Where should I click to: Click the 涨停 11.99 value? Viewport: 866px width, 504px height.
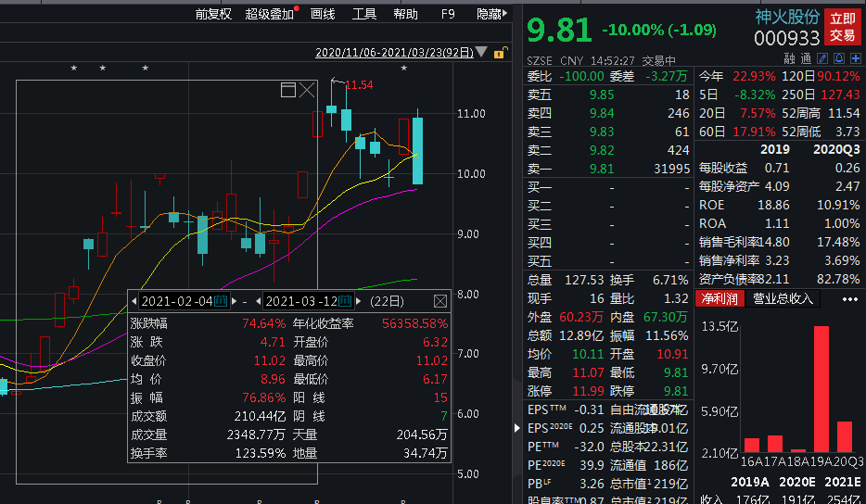pyautogui.click(x=588, y=391)
